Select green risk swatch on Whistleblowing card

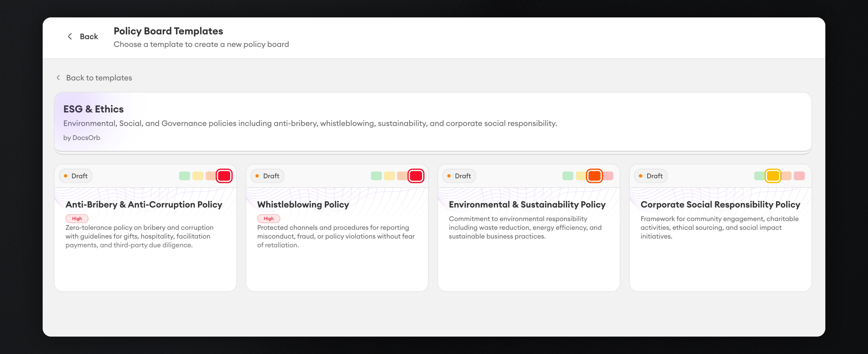coord(376,176)
